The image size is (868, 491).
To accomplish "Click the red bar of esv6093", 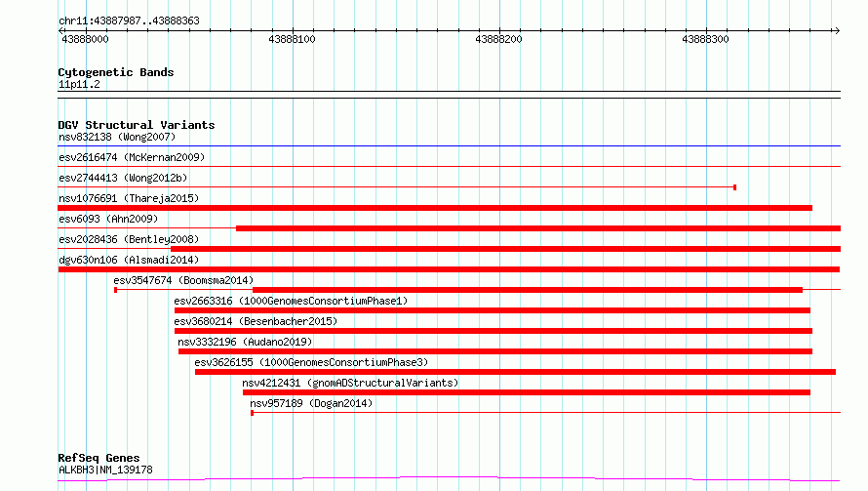I will 538,228.
